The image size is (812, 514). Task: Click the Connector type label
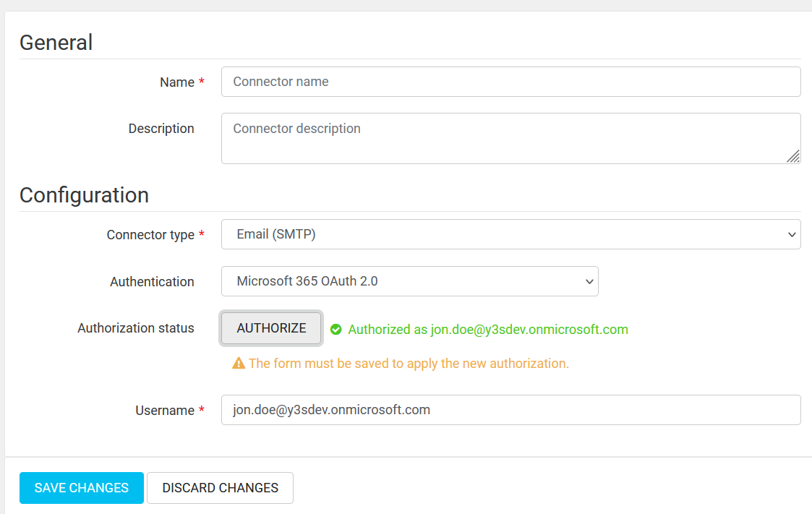point(150,235)
